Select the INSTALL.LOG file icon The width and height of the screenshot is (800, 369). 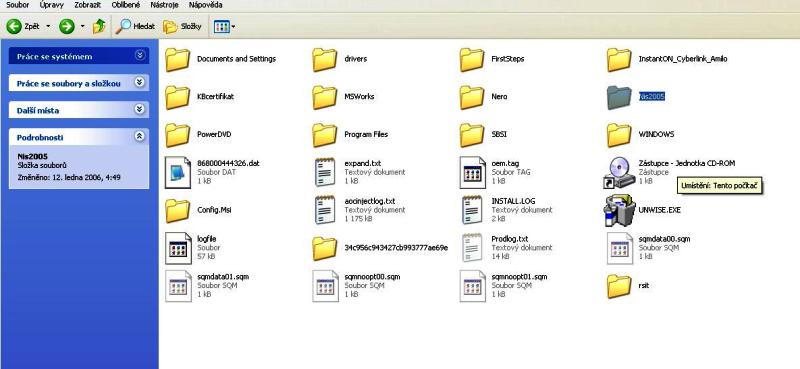[x=472, y=210]
